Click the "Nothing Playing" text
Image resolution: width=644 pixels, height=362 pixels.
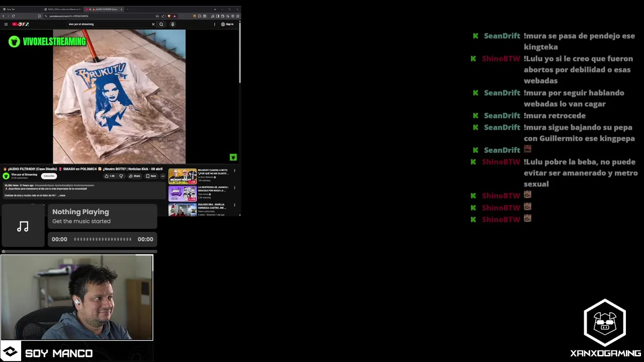tap(80, 212)
